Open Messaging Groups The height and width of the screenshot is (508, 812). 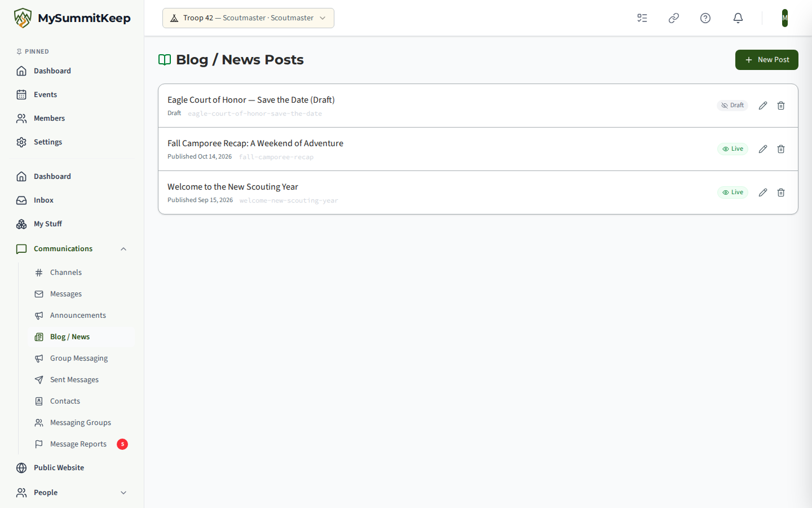(x=81, y=423)
